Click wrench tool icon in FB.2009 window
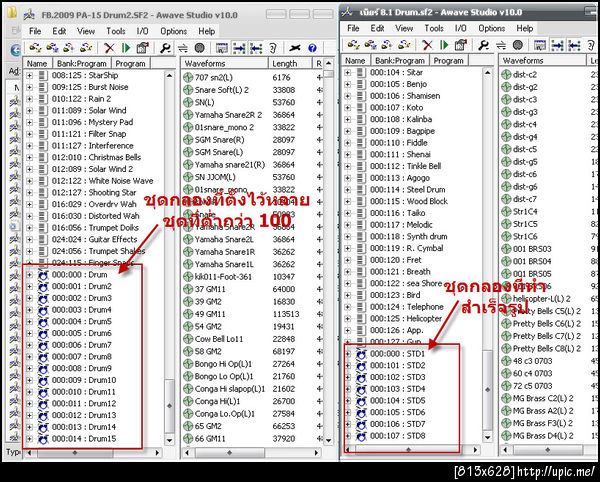 (x=165, y=48)
